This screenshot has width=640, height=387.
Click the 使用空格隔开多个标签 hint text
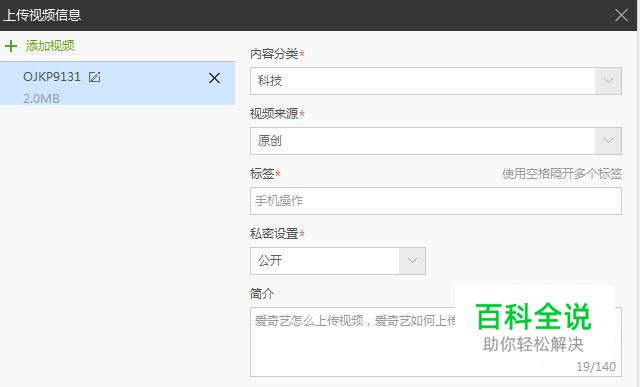click(562, 174)
